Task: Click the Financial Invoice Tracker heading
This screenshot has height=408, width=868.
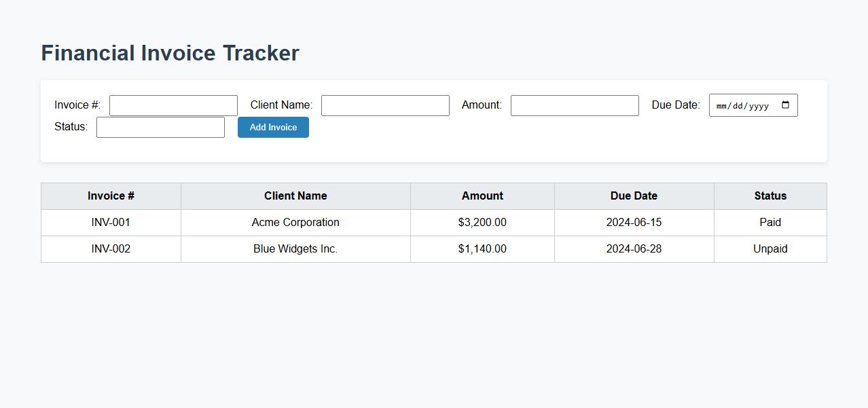Action: coord(170,53)
